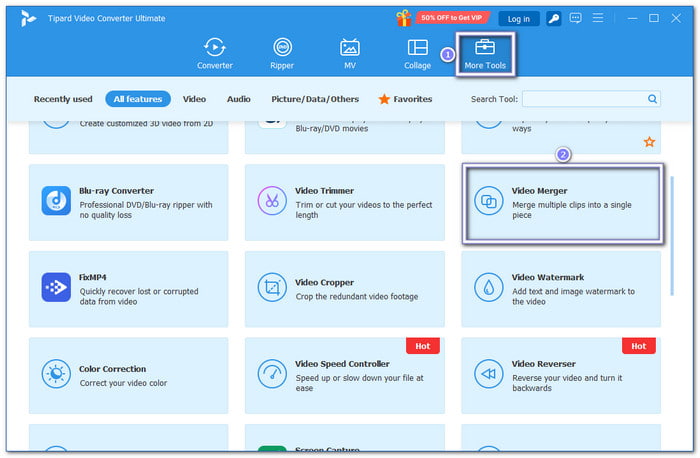The width and height of the screenshot is (700, 458).
Task: Open the 50% OFF to Get VIP offer
Action: point(452,18)
